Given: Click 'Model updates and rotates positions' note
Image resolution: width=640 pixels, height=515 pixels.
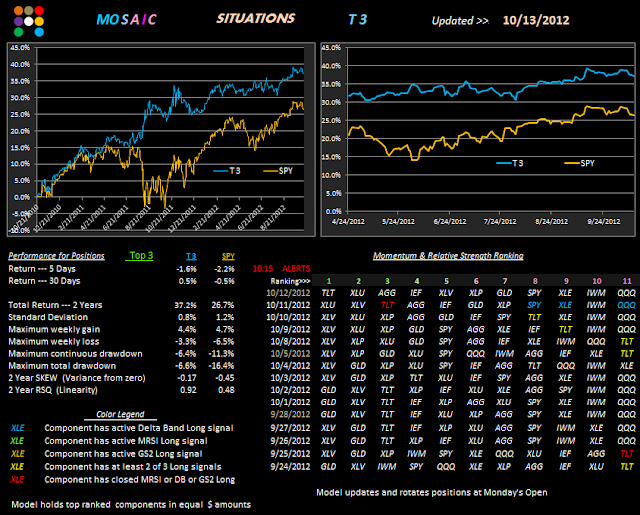Looking at the screenshot, I should (432, 493).
